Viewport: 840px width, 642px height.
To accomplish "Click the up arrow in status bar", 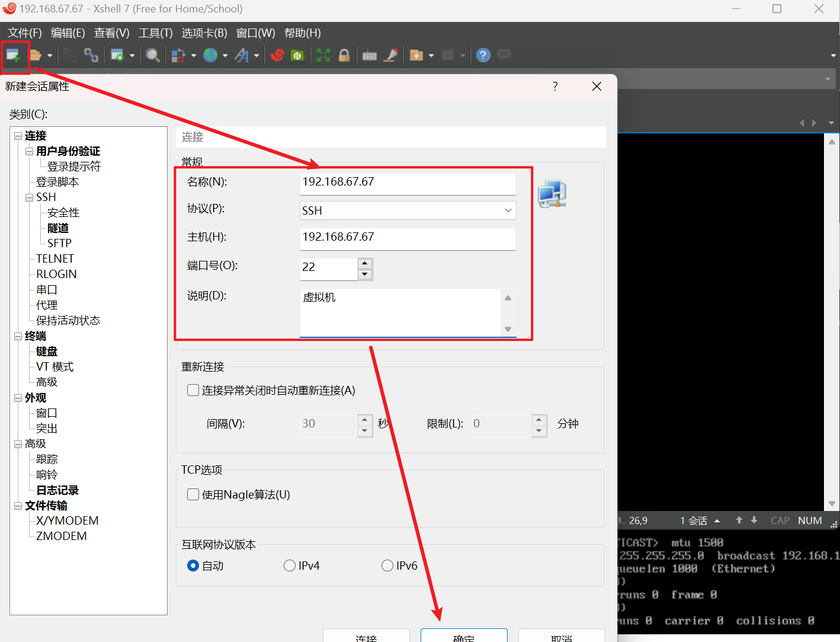I will (739, 520).
